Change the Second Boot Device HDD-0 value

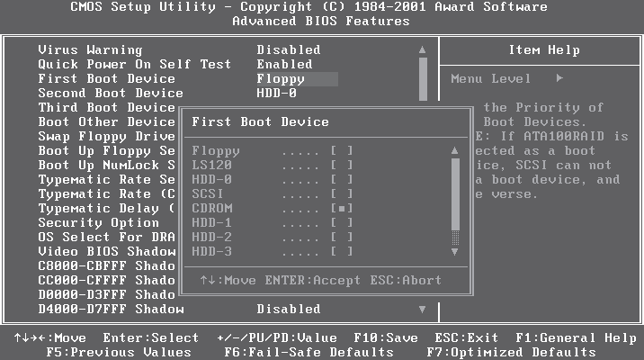pyautogui.click(x=278, y=94)
